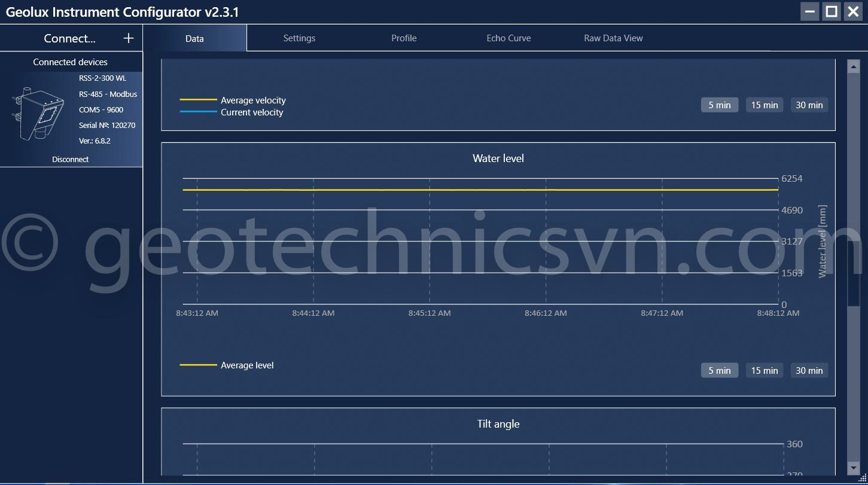Select the Data tab
The height and width of the screenshot is (485, 868).
[x=194, y=38]
